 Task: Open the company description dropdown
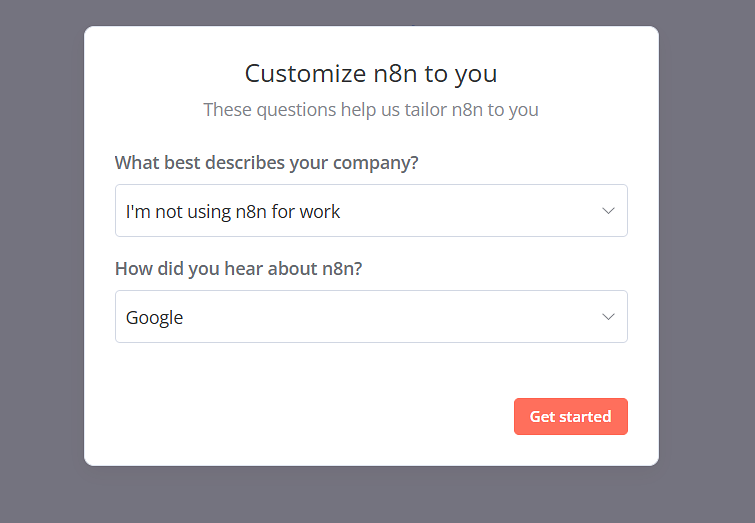(x=371, y=211)
